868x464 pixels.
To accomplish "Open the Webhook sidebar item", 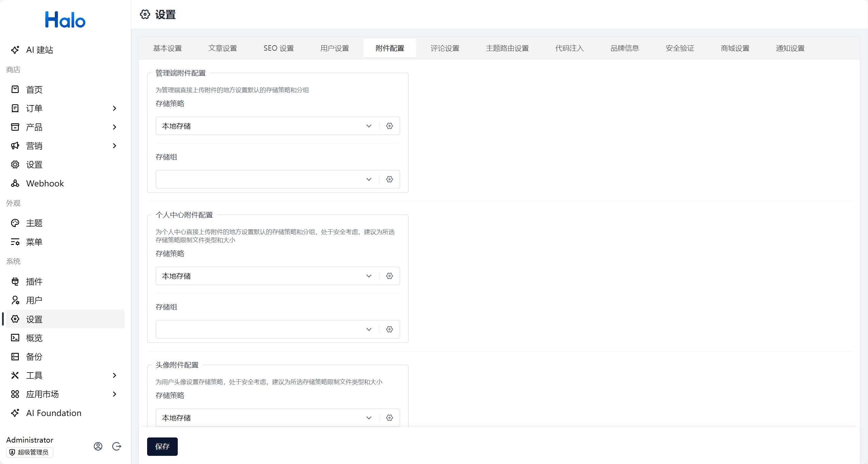I will pyautogui.click(x=65, y=183).
